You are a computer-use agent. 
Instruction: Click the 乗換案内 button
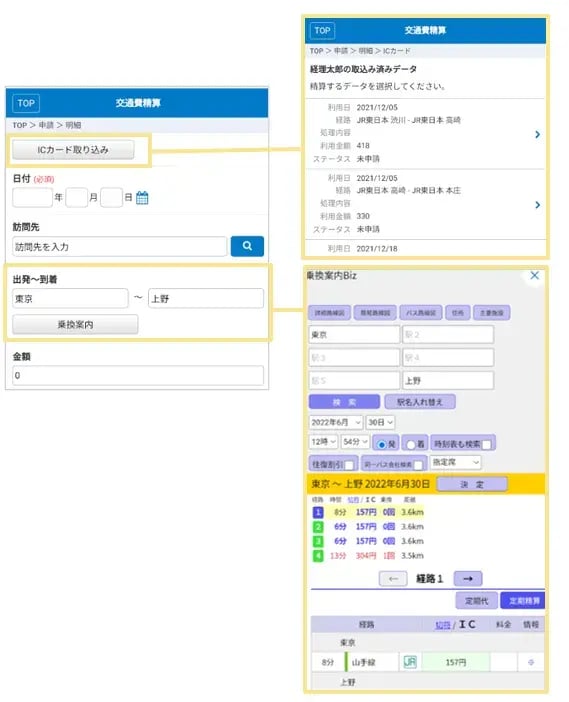[75, 325]
